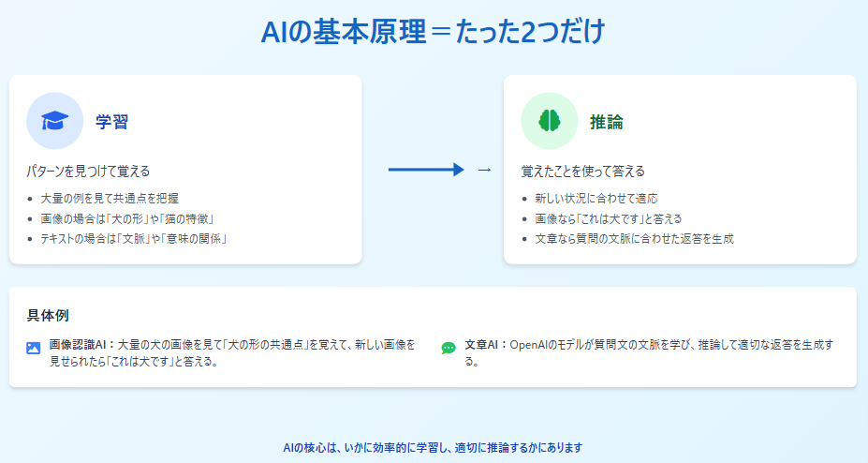Click the small thin arrow before the 推論 card

[x=484, y=171]
